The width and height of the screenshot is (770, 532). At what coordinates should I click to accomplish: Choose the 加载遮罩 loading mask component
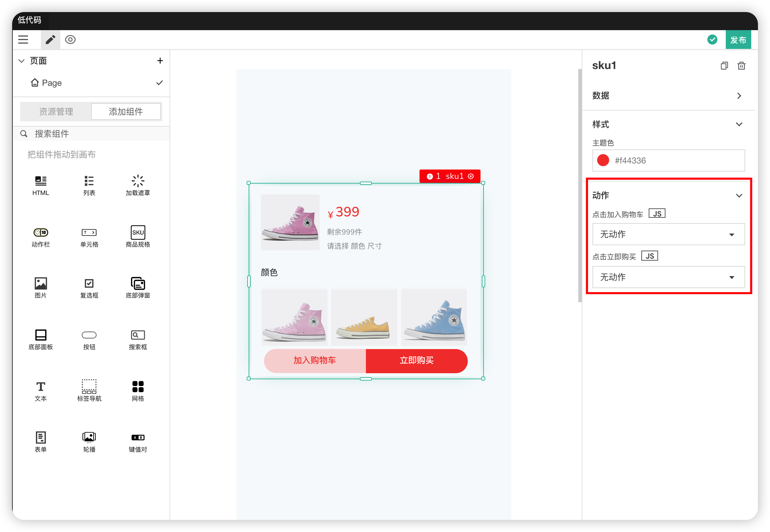(x=138, y=181)
